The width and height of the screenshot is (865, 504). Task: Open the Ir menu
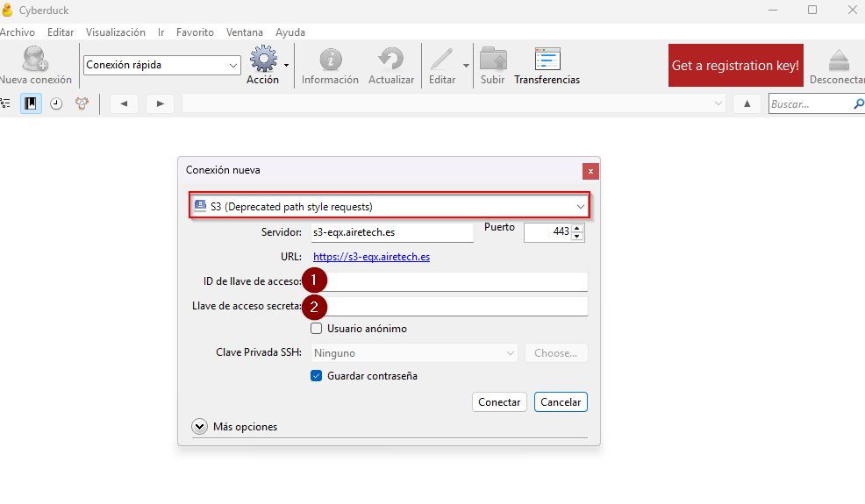[161, 32]
